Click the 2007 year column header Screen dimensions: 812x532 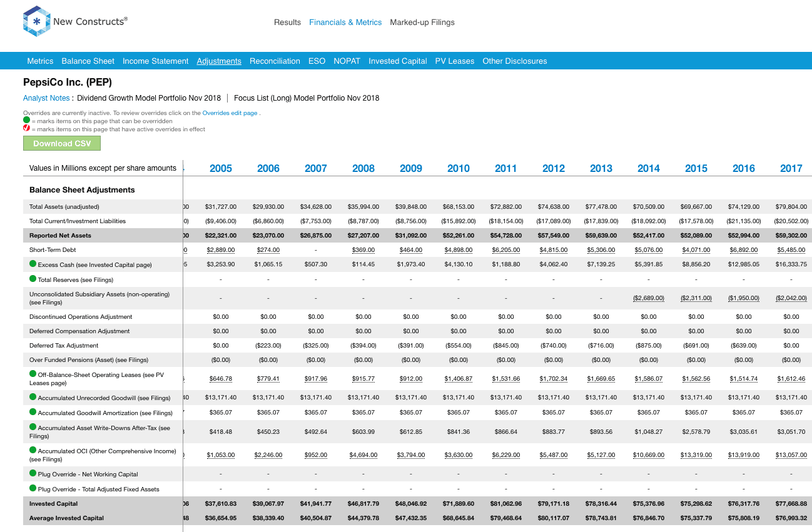pos(316,168)
